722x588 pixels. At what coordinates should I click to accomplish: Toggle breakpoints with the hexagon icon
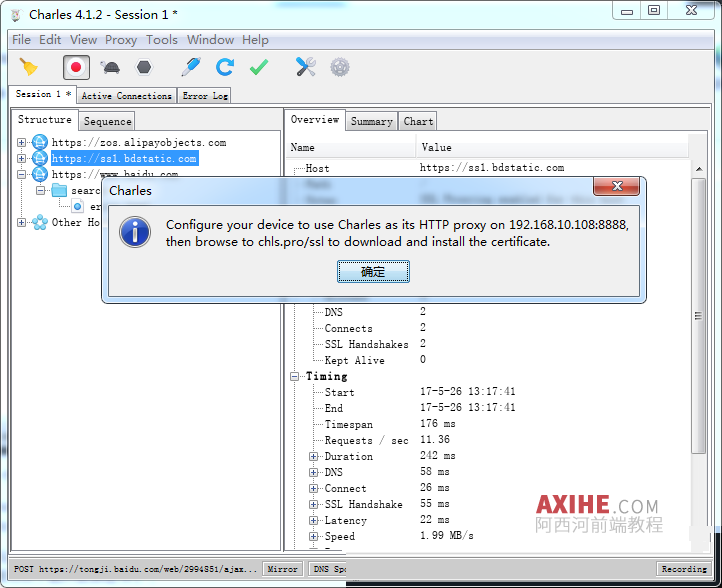tap(144, 67)
